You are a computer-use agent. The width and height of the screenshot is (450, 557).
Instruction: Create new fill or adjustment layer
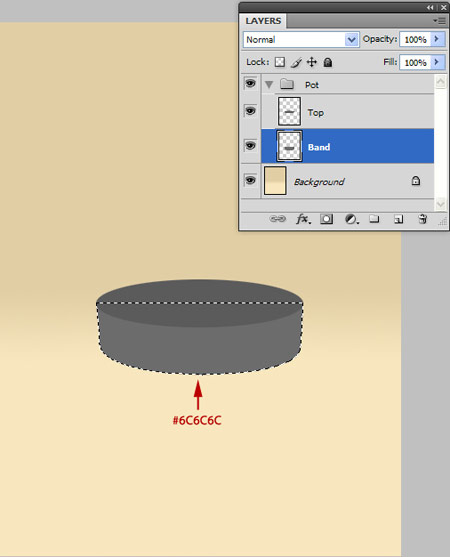pyautogui.click(x=351, y=219)
